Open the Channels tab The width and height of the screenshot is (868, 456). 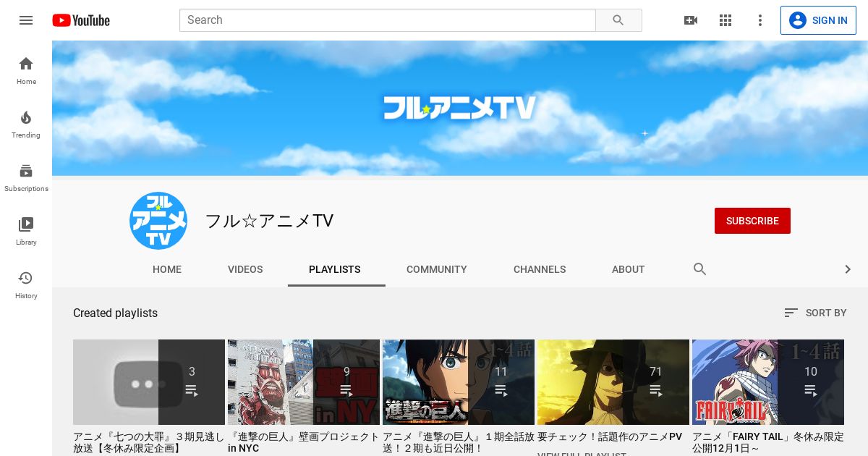(x=540, y=269)
